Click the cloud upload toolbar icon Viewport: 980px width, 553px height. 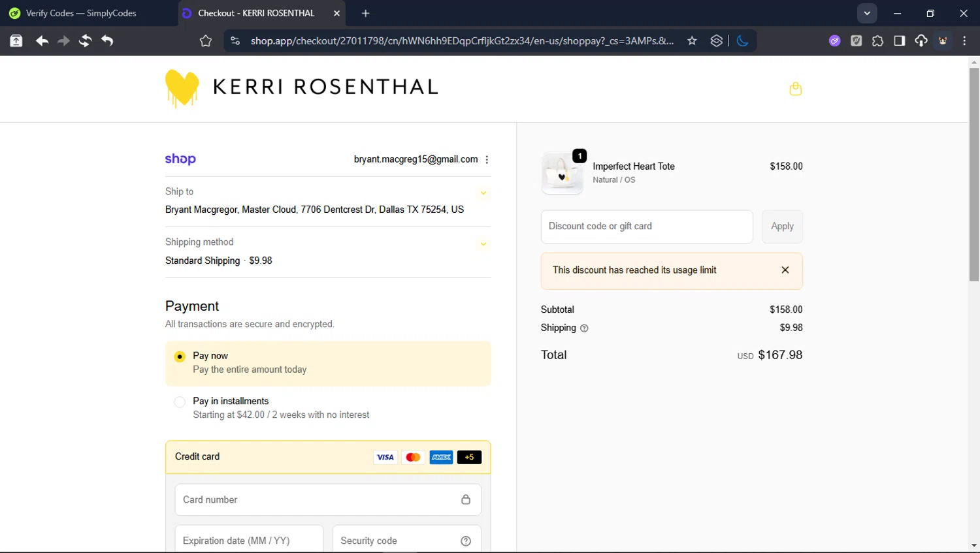[921, 41]
